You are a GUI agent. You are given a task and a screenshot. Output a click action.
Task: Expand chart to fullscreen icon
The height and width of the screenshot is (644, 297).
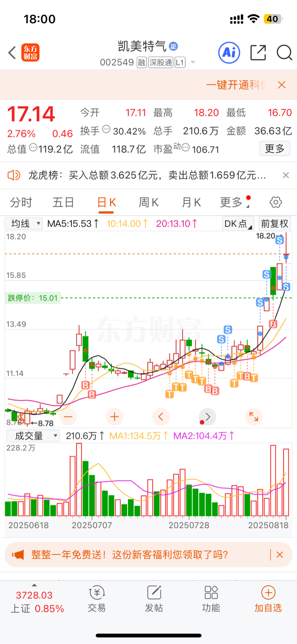(254, 417)
